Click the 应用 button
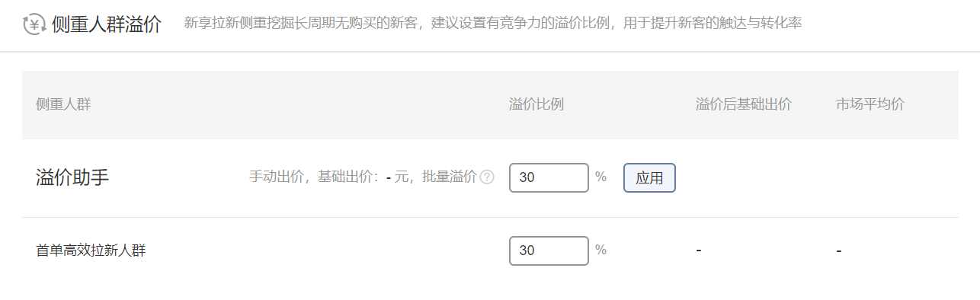This screenshot has width=980, height=300. (649, 177)
